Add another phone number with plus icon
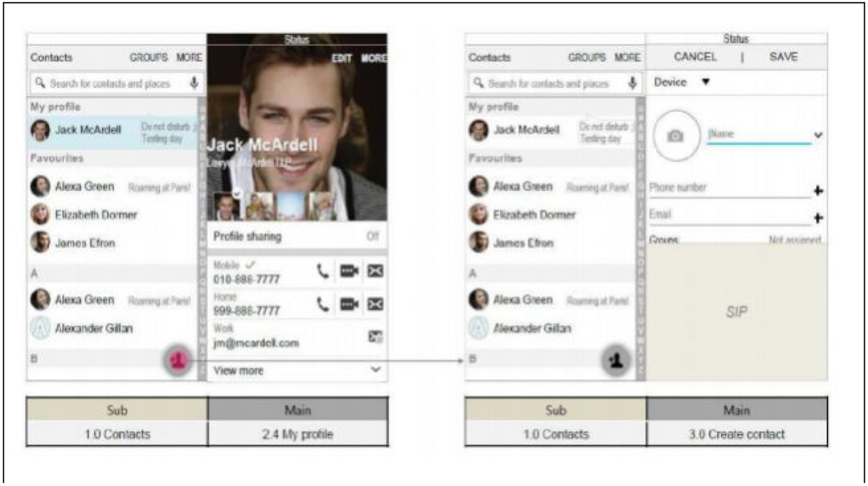868x486 pixels. pyautogui.click(x=818, y=190)
